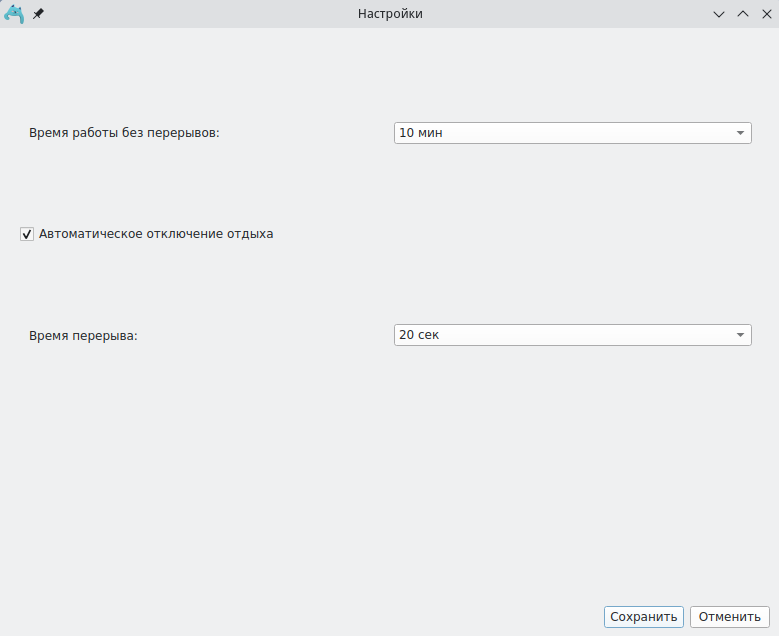779x636 pixels.
Task: Open the Время перерыва dropdown
Action: point(572,335)
